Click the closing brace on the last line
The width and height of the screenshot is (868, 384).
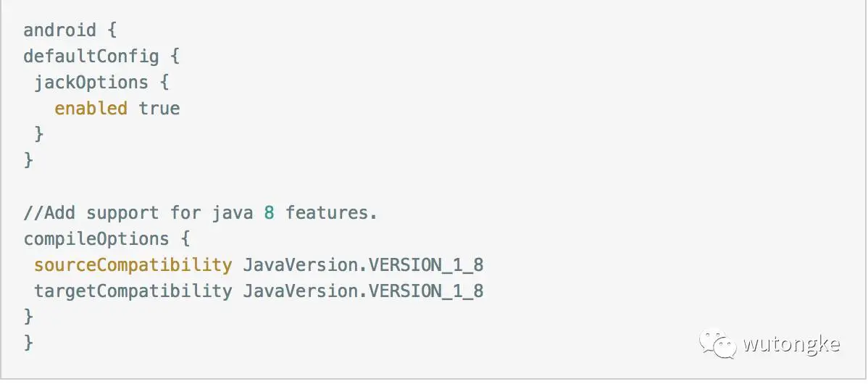click(29, 342)
